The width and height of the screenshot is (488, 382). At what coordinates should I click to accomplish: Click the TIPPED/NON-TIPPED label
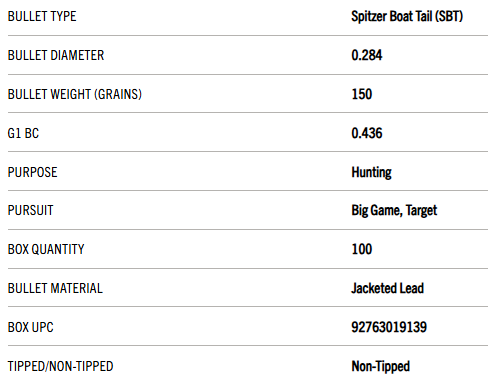point(61,366)
